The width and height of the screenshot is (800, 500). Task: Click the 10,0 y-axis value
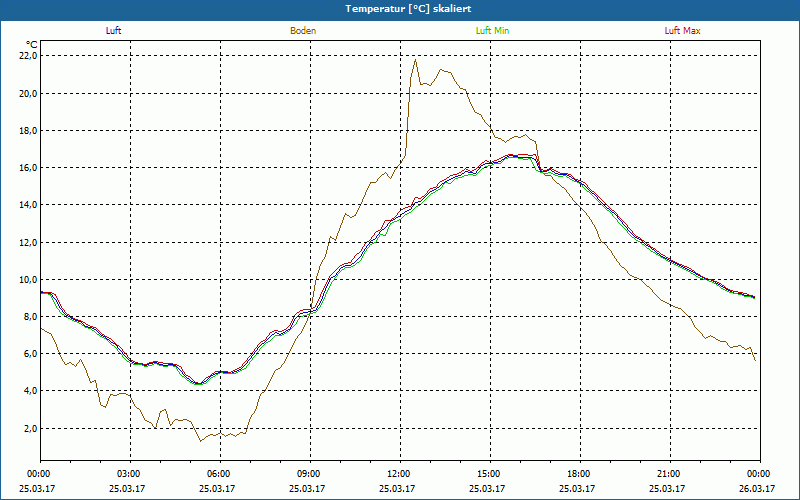click(29, 280)
